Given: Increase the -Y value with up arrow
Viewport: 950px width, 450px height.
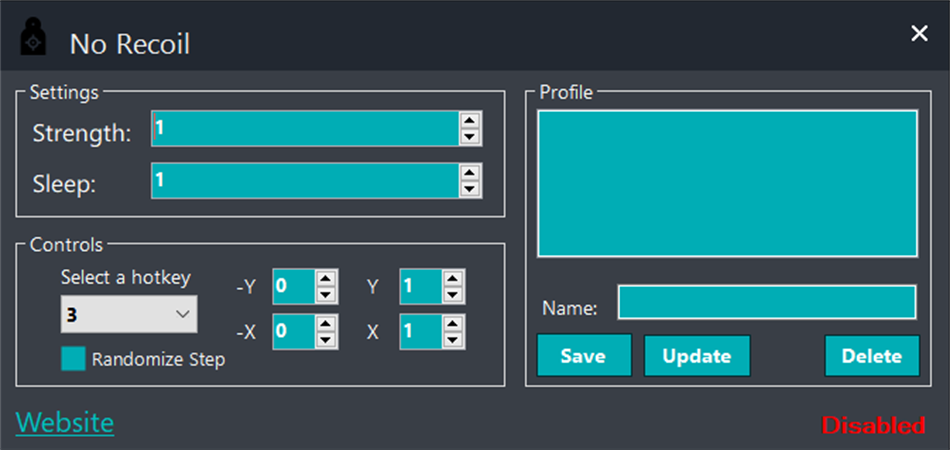Looking at the screenshot, I should [326, 278].
